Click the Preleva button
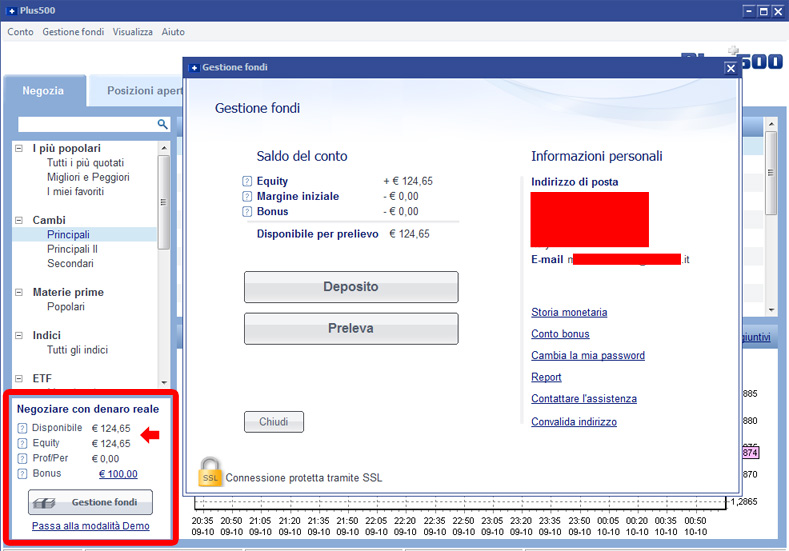 click(x=351, y=329)
